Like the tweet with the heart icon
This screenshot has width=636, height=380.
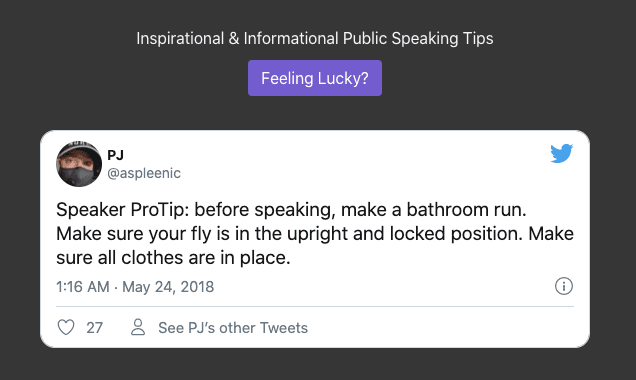click(66, 327)
